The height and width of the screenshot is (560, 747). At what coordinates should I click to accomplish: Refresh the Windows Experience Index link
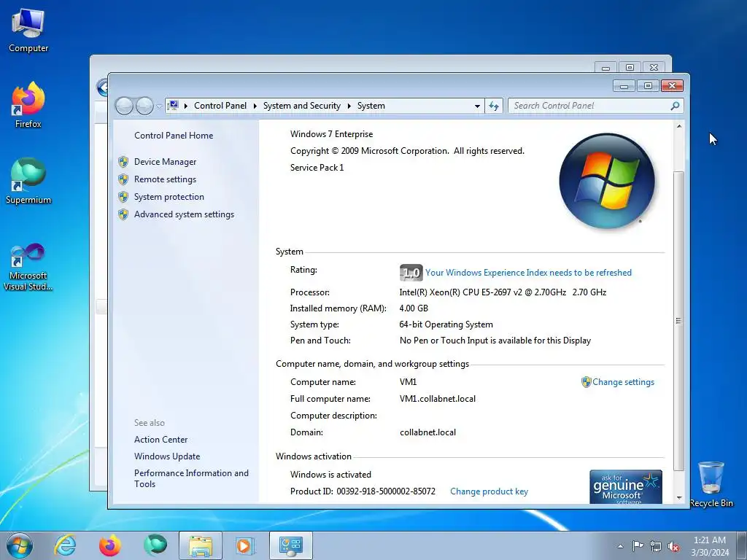[x=528, y=273]
